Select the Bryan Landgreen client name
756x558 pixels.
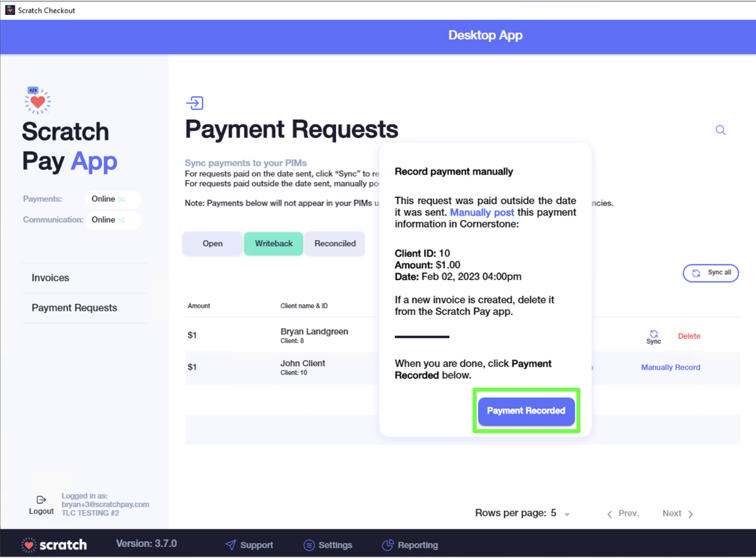pos(314,332)
